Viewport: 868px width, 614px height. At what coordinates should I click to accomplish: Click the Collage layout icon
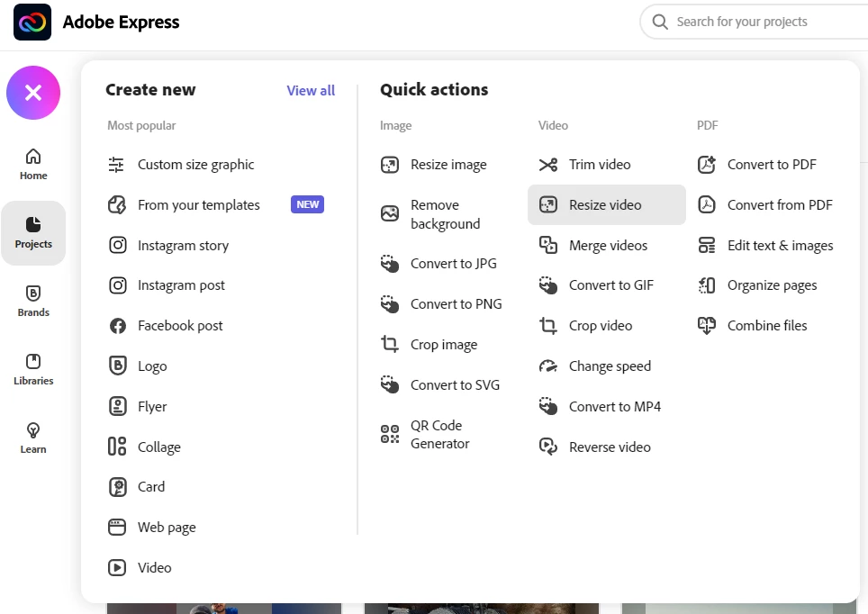[117, 447]
